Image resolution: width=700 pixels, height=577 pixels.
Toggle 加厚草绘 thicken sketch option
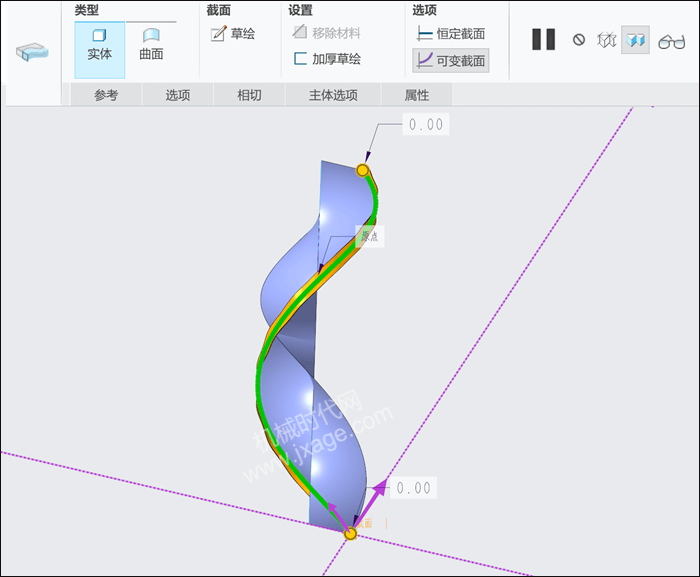pyautogui.click(x=327, y=59)
